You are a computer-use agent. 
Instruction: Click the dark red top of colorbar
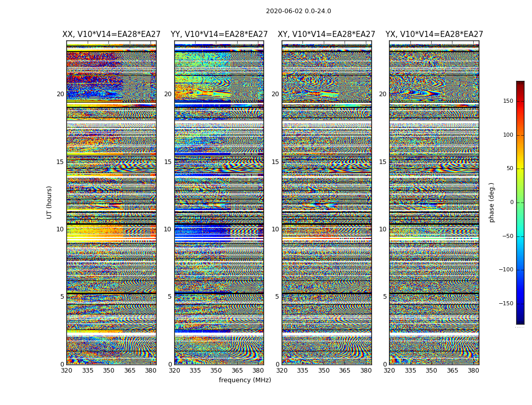520,84
